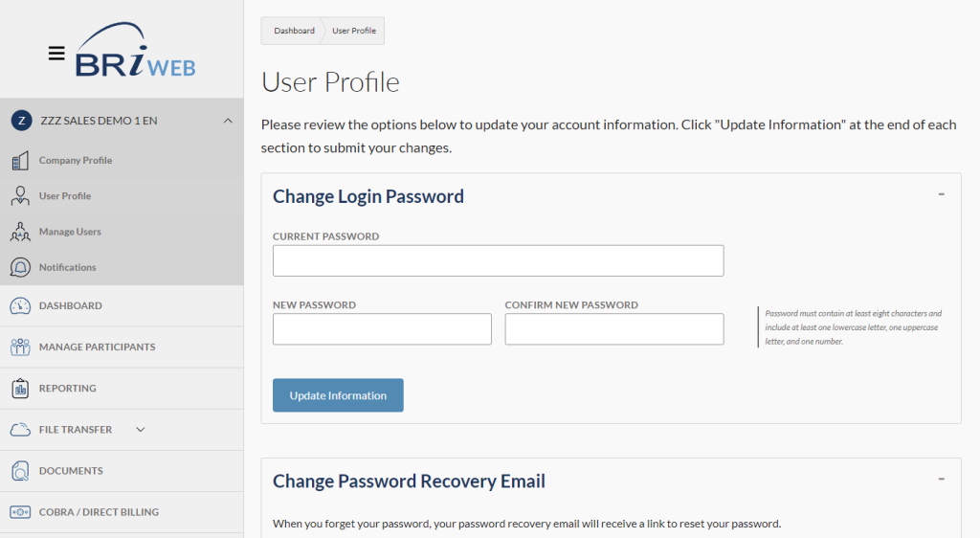Click the BRI Web logo
This screenshot has width=980, height=538.
[x=136, y=52]
